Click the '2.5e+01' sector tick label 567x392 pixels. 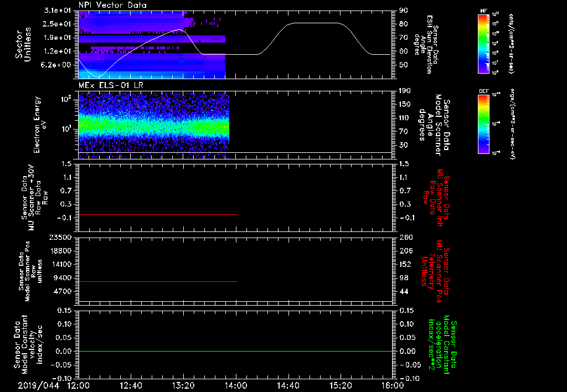click(x=58, y=24)
